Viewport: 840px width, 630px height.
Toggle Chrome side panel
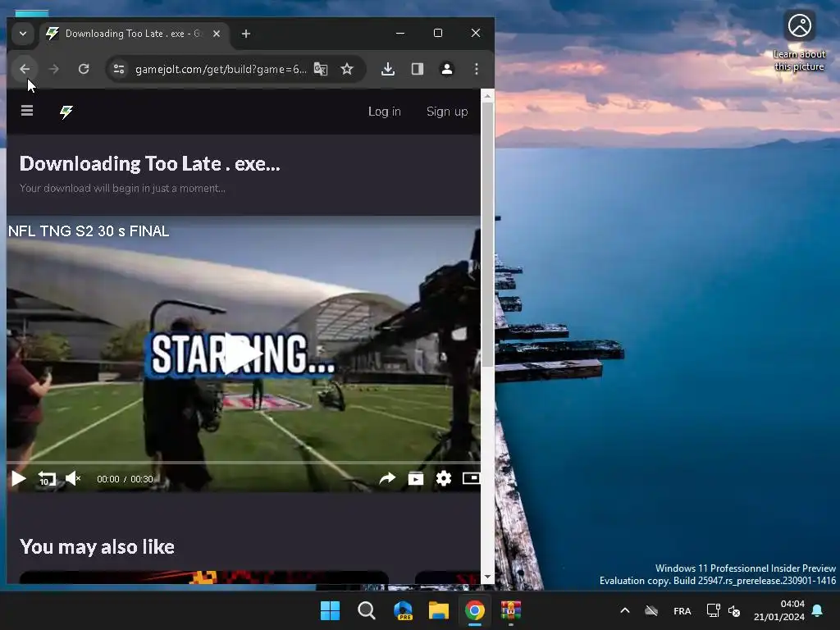(x=418, y=69)
